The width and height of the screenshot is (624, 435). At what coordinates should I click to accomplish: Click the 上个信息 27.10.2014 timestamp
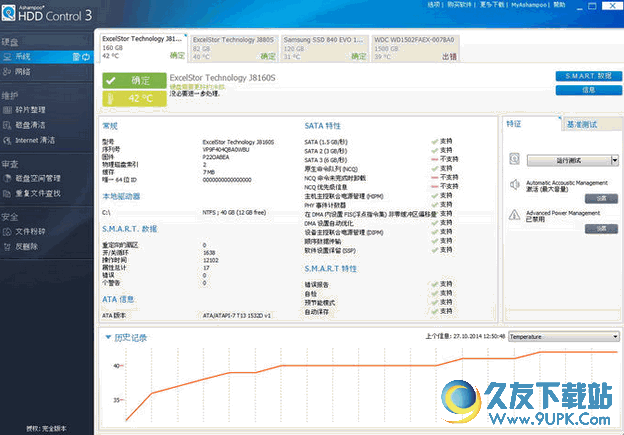click(465, 336)
